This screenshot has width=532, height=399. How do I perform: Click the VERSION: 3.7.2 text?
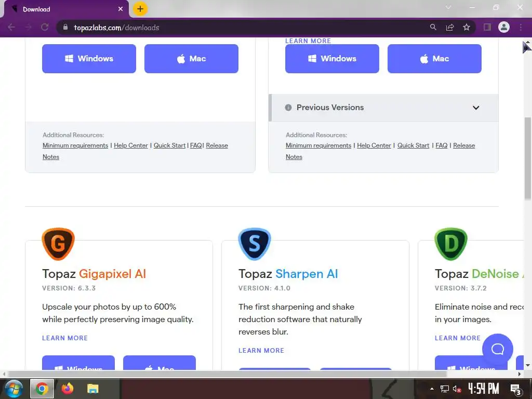461,288
